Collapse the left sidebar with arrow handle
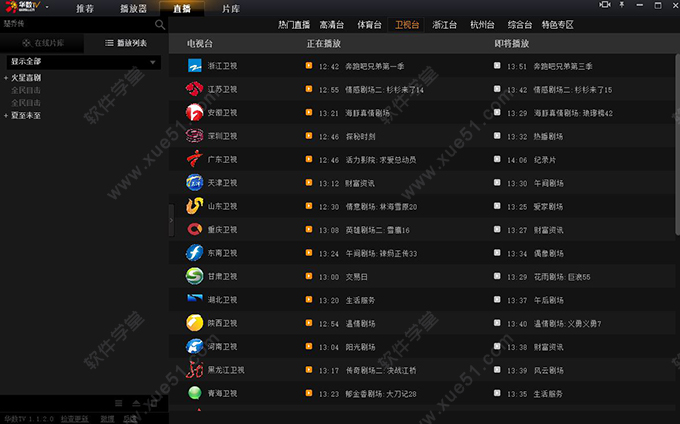This screenshot has height=424, width=680. point(171,220)
